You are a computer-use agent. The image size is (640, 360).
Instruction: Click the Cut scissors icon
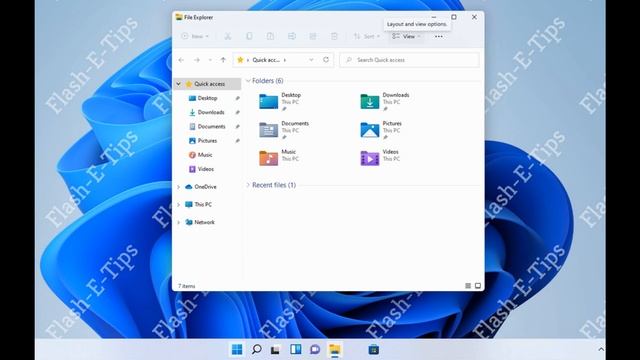tap(228, 36)
